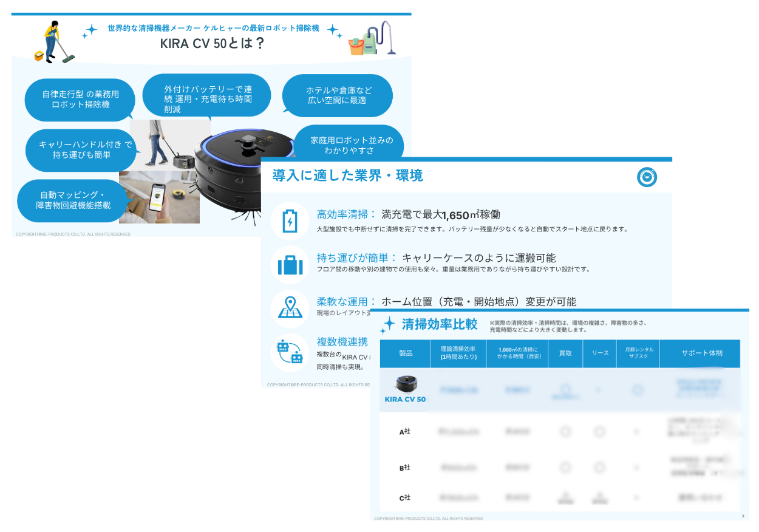Viewport: 759px width, 532px height.
Task: Click the round robot logo badge
Action: [x=647, y=177]
